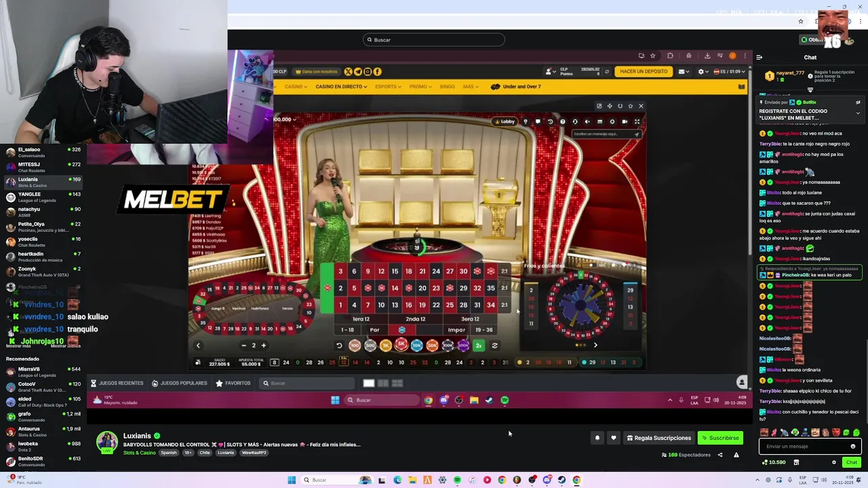Screen dimensions: 868x488
Task: Select the 100 chip
Action: click(x=355, y=346)
